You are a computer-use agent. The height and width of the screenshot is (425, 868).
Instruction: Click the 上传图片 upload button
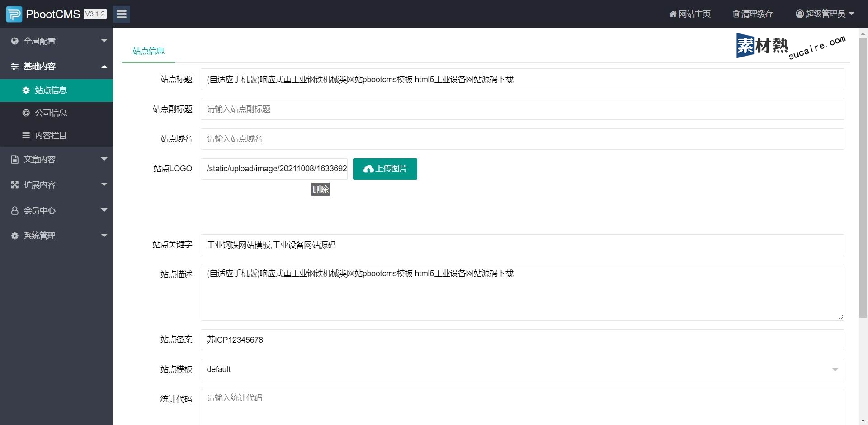click(x=385, y=169)
